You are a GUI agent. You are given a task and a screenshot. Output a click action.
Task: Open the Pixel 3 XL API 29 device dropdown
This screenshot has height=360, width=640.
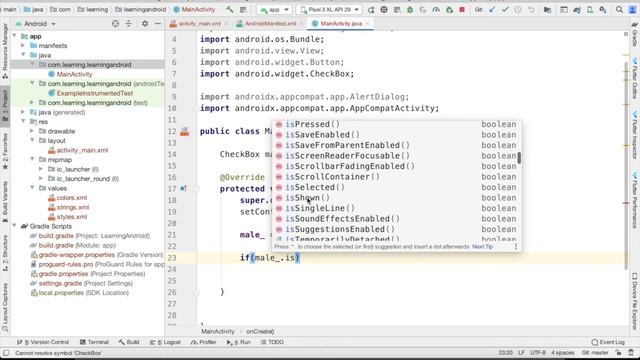(329, 9)
